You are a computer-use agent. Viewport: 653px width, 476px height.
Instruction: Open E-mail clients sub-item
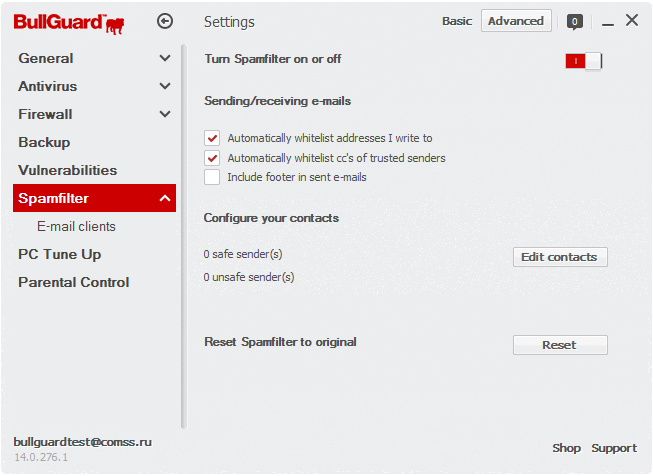pyautogui.click(x=76, y=226)
